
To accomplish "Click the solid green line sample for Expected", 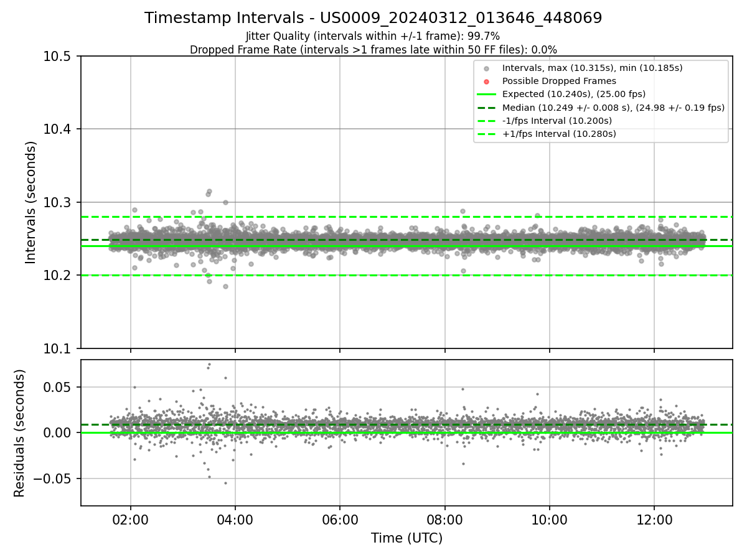I will click(487, 94).
